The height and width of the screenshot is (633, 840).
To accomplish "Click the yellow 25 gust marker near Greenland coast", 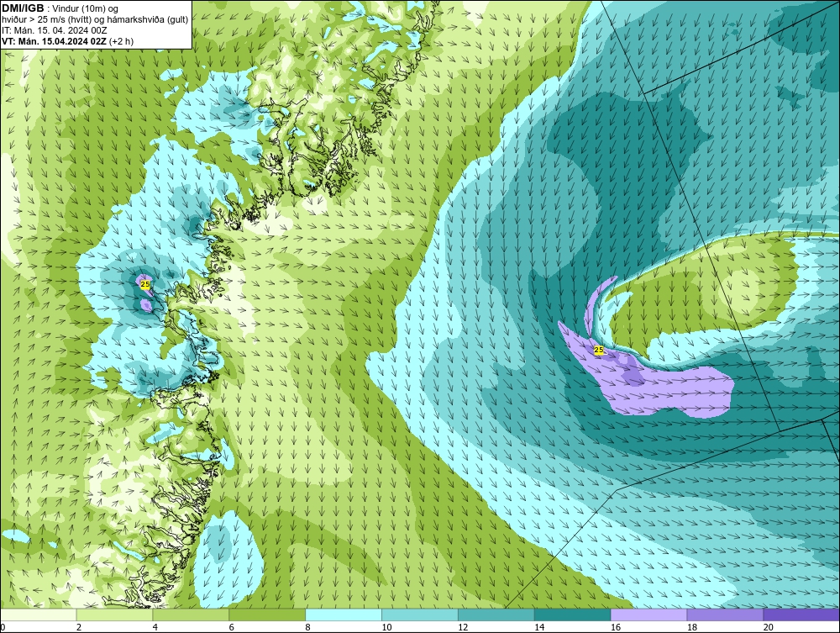I will coord(145,285).
